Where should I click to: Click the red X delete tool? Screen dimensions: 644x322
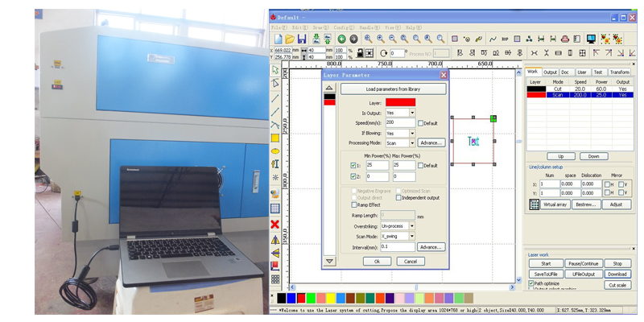point(275,225)
